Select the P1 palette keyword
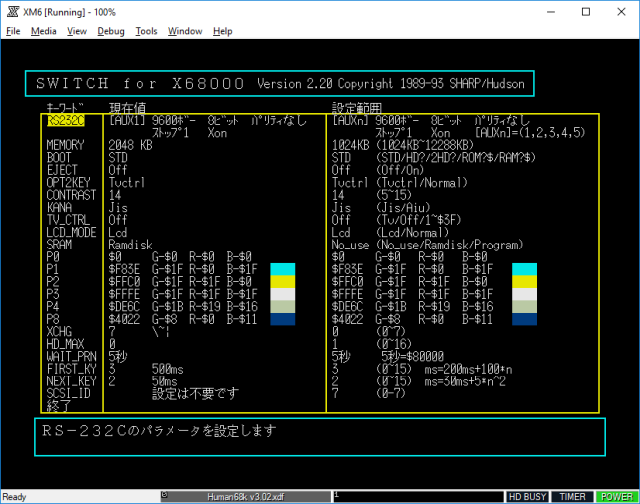The width and height of the screenshot is (640, 504). 53,269
